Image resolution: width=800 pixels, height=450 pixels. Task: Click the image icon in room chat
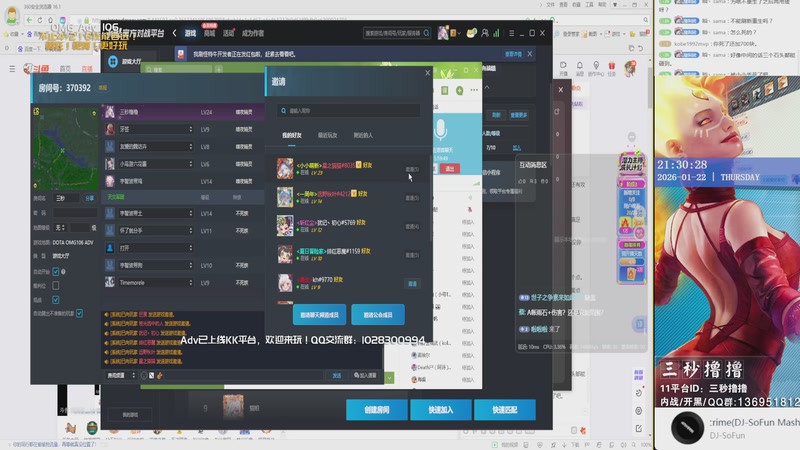point(152,376)
